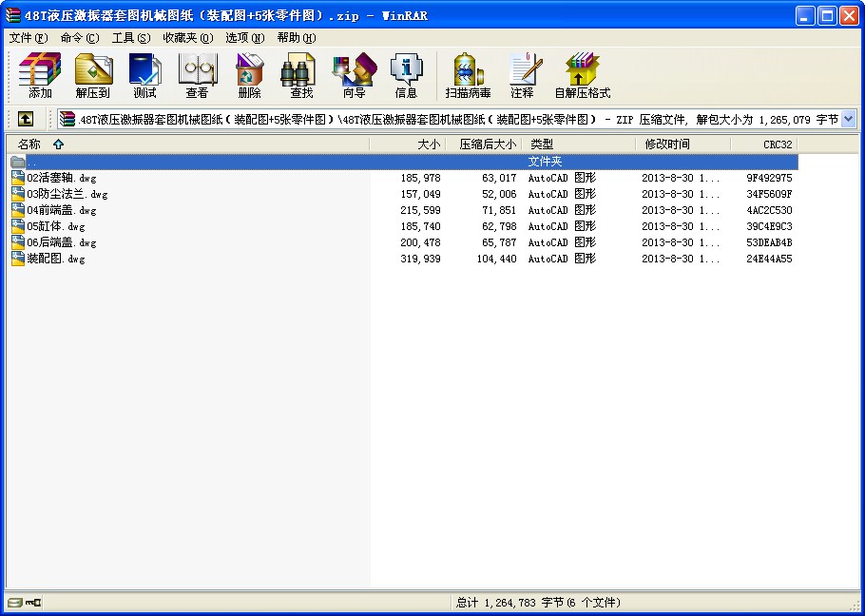Click packed size 52,006
This screenshot has width=865, height=616.
pos(499,194)
